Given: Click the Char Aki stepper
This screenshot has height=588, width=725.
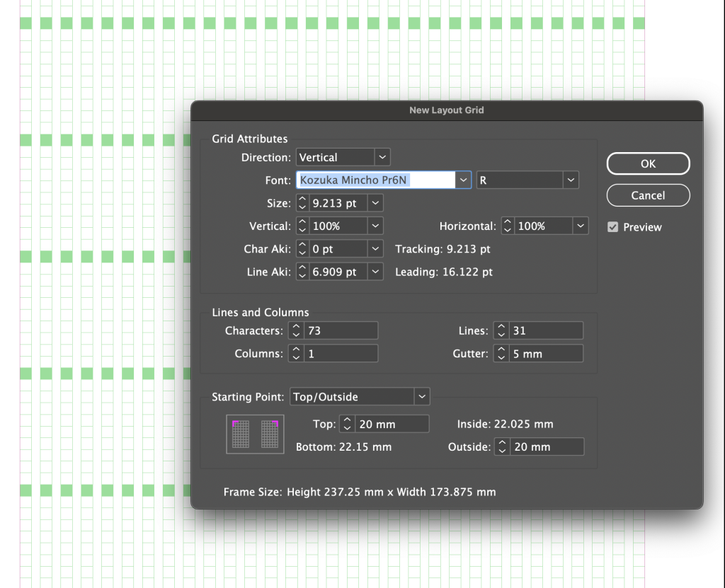Looking at the screenshot, I should [x=302, y=249].
